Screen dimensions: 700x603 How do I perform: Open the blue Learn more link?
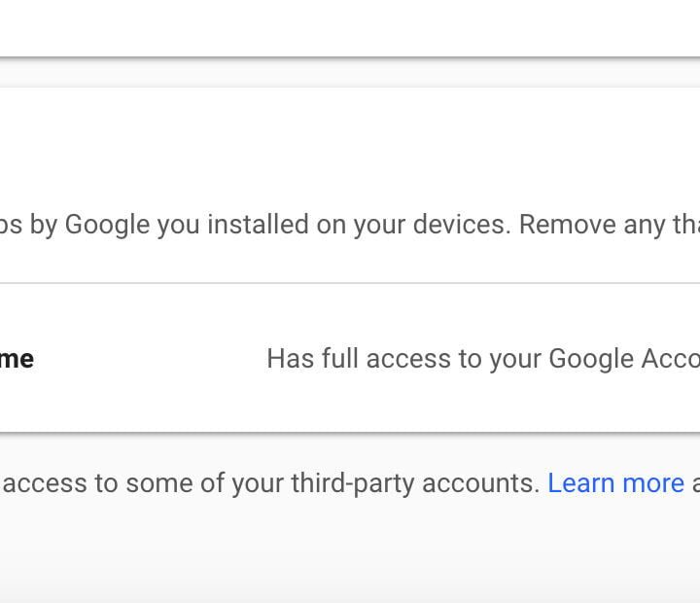point(615,483)
